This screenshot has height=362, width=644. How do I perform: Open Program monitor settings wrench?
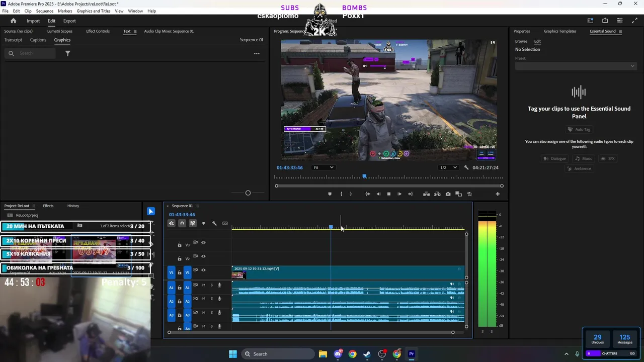466,167
